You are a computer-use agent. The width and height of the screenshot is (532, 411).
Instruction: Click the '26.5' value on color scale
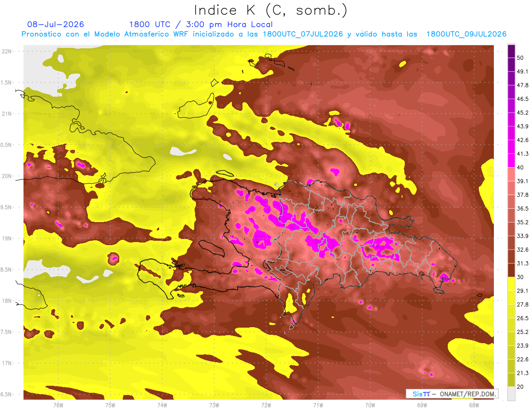(x=522, y=318)
